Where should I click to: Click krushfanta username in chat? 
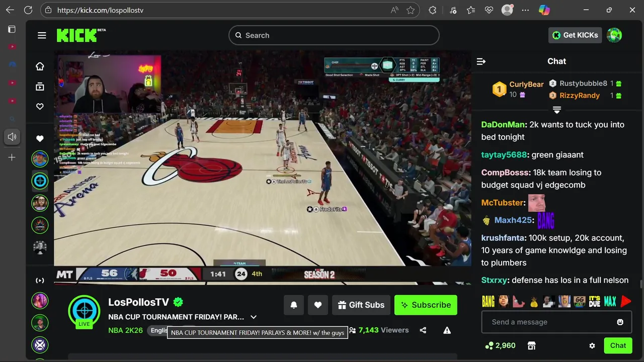(x=503, y=238)
